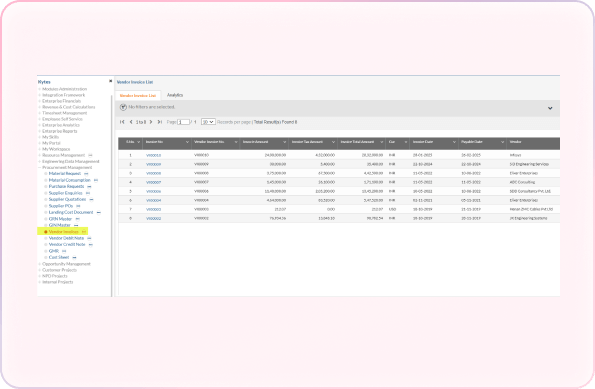
Task: Click the menu icon beside Supplier Enquiries
Action: 88,193
